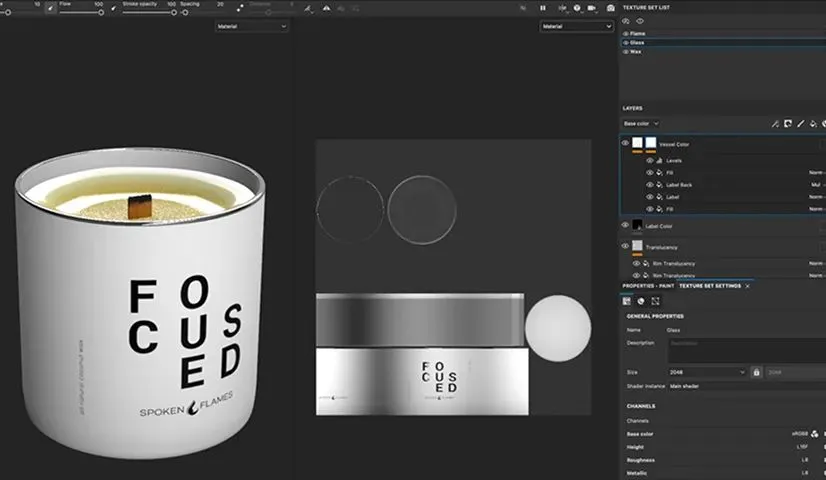
Task: Click the Label Color layer thumbnail
Action: 637,226
